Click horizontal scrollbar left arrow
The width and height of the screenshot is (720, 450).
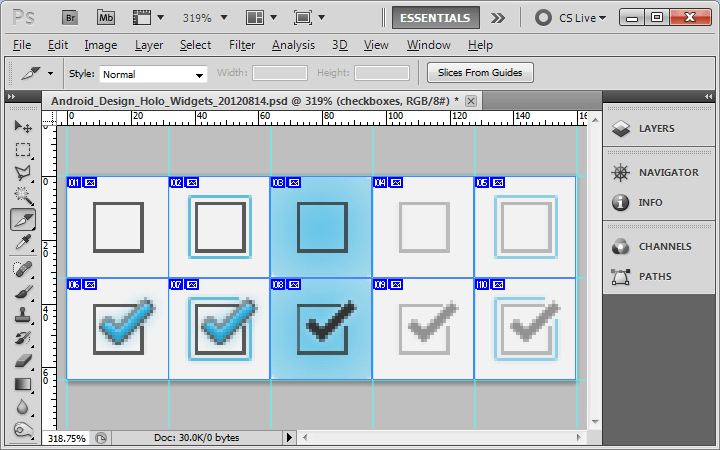tap(304, 438)
